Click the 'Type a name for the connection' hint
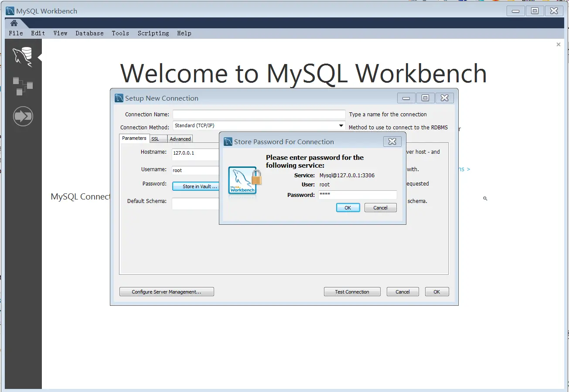The image size is (569, 392). [388, 114]
